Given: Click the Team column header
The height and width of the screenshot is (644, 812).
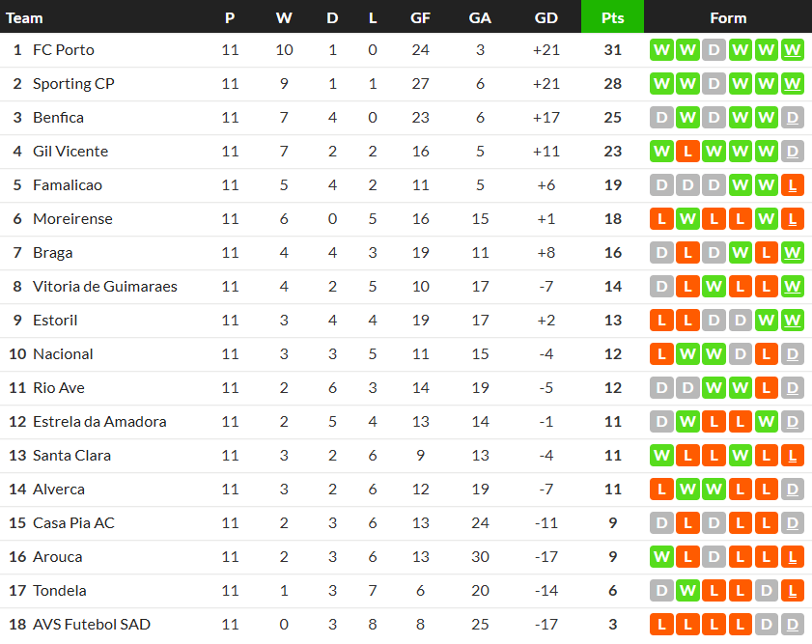Looking at the screenshot, I should pos(25,17).
